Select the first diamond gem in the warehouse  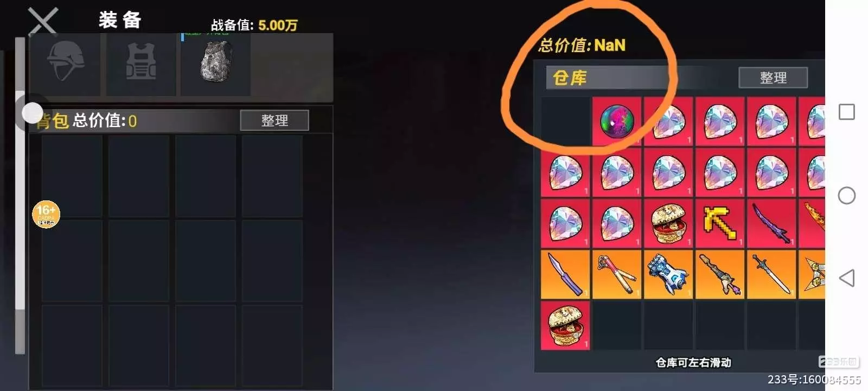(668, 122)
